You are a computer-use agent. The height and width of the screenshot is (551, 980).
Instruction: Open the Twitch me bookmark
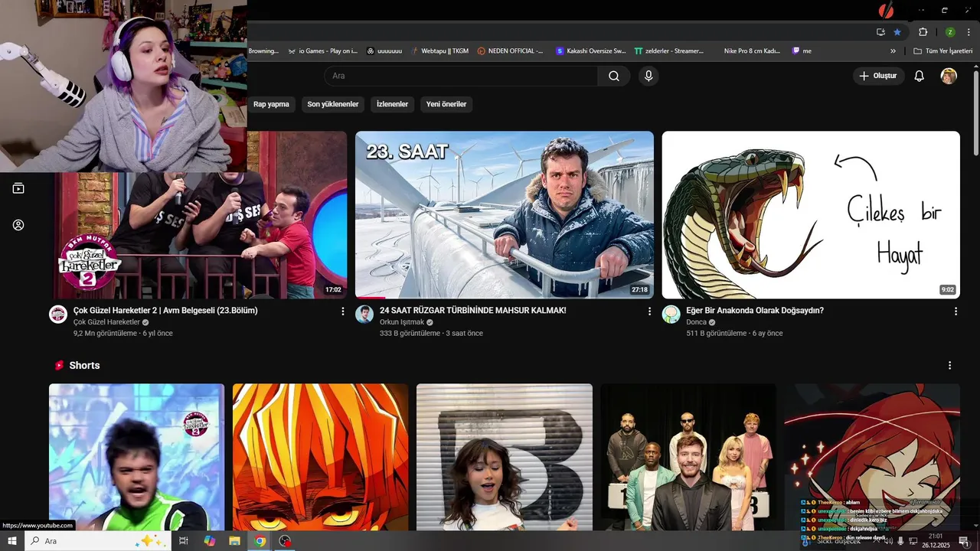802,51
